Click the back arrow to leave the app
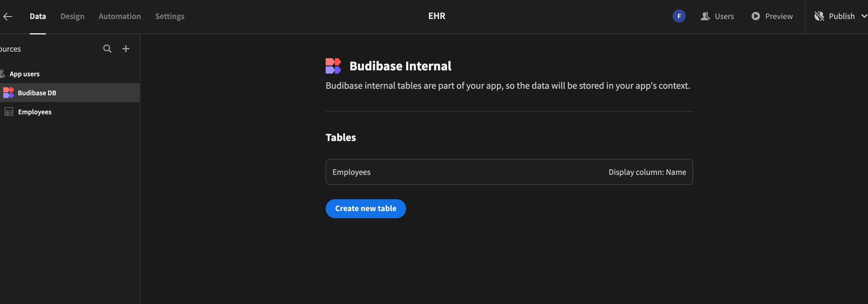The width and height of the screenshot is (868, 304). point(7,16)
